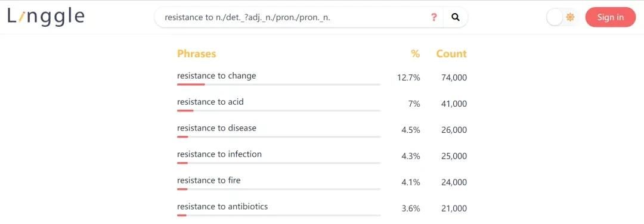Select the phrase 'resistance to change'

click(216, 76)
